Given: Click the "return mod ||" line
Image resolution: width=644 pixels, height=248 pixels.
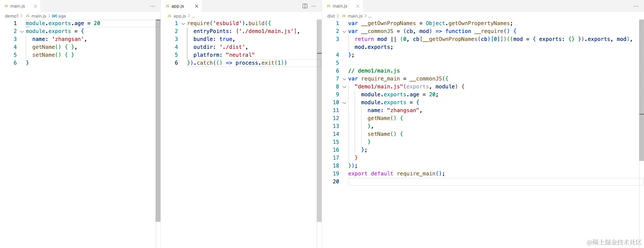Looking at the screenshot, I should point(494,39).
